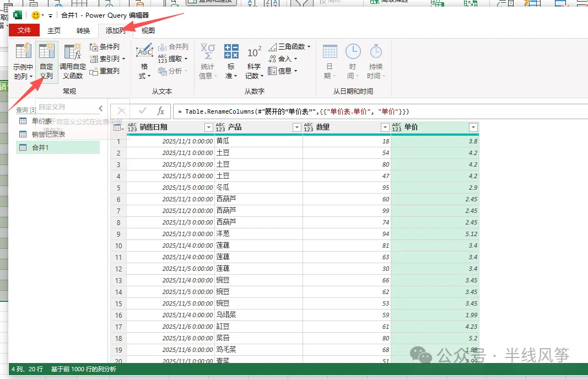Open the Standard (标准) math operations
Viewport: 588px width, 379px height.
[x=231, y=61]
